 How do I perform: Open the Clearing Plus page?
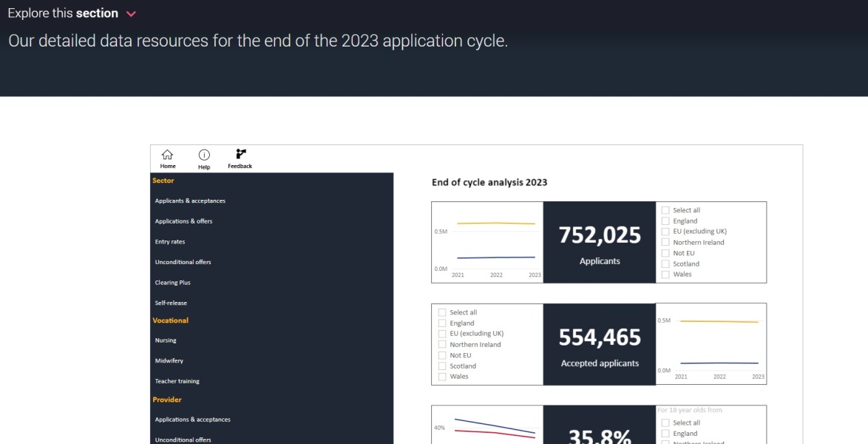click(172, 282)
